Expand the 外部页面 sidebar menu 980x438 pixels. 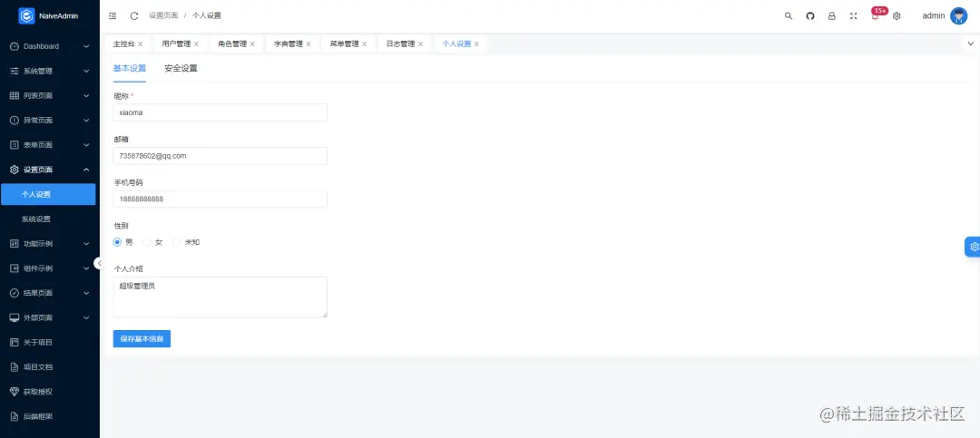(x=86, y=317)
